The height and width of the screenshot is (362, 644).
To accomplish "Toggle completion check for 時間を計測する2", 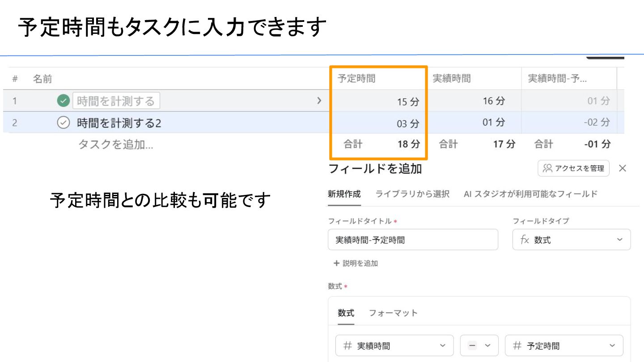I will pos(64,123).
